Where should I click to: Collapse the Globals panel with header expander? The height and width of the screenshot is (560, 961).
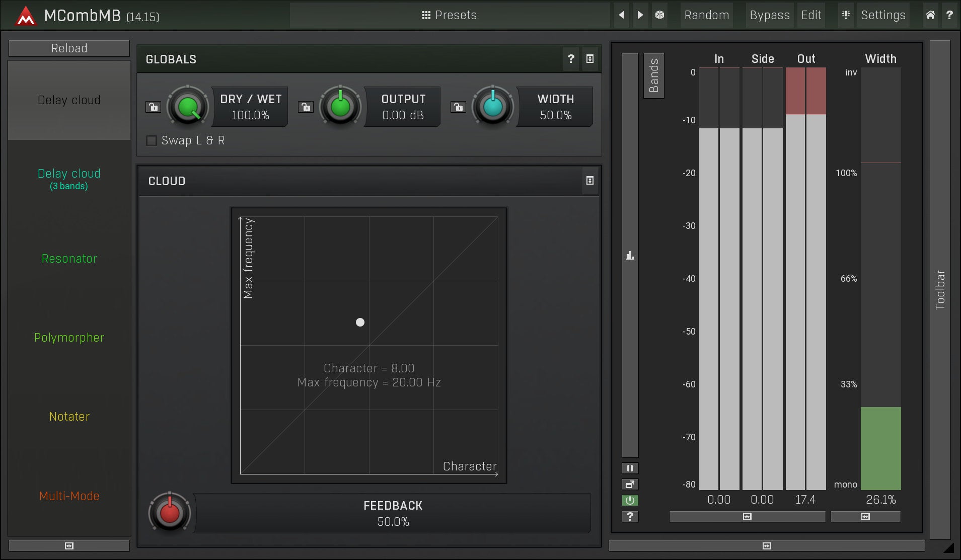[590, 59]
